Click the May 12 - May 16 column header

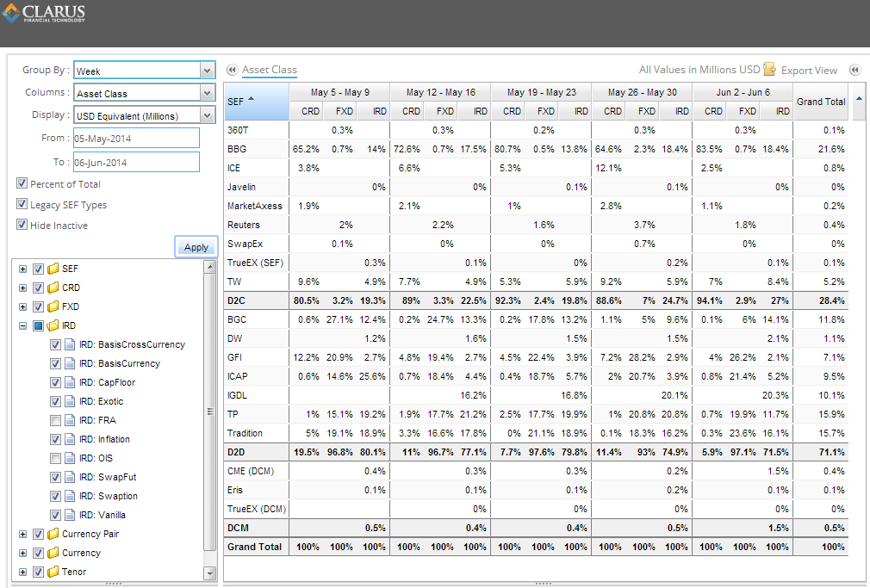(x=440, y=92)
